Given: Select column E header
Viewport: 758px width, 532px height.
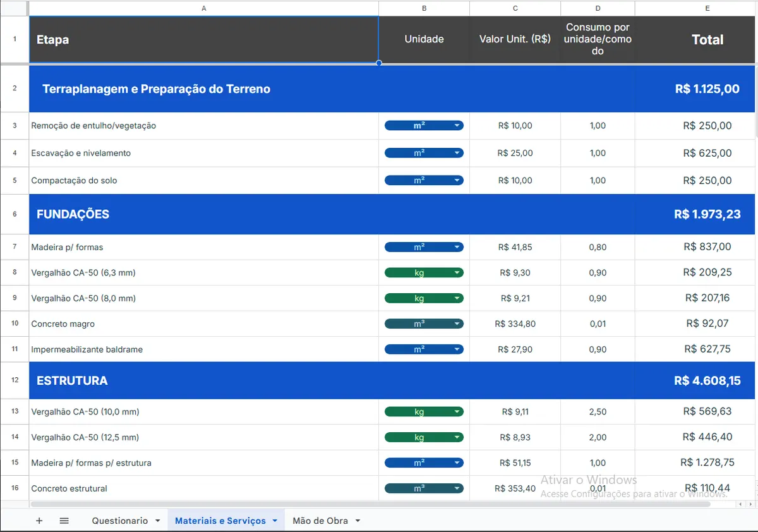Looking at the screenshot, I should [707, 8].
